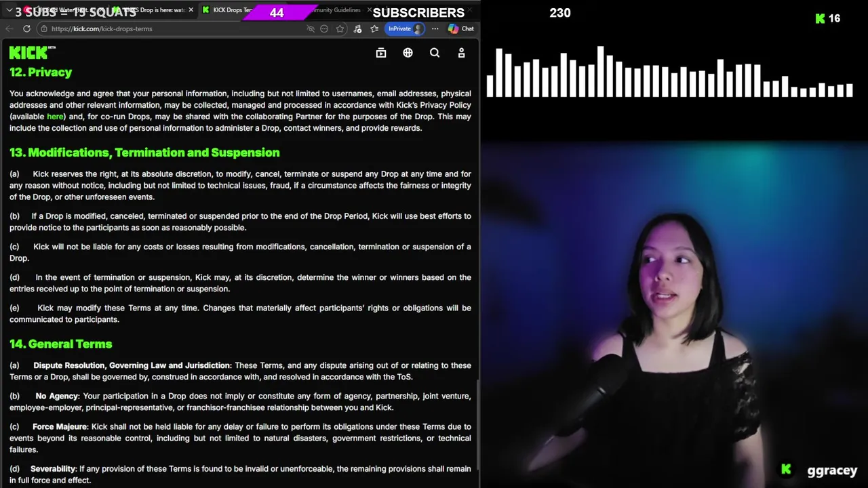Close the 'Drop is here' tab

point(191,10)
